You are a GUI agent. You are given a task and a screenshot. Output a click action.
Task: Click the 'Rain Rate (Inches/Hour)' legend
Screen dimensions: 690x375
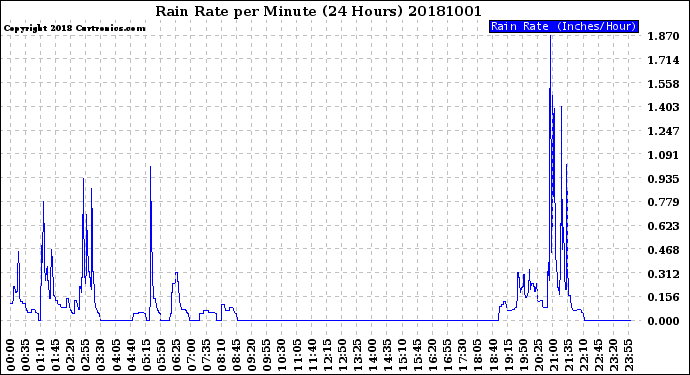tap(564, 26)
